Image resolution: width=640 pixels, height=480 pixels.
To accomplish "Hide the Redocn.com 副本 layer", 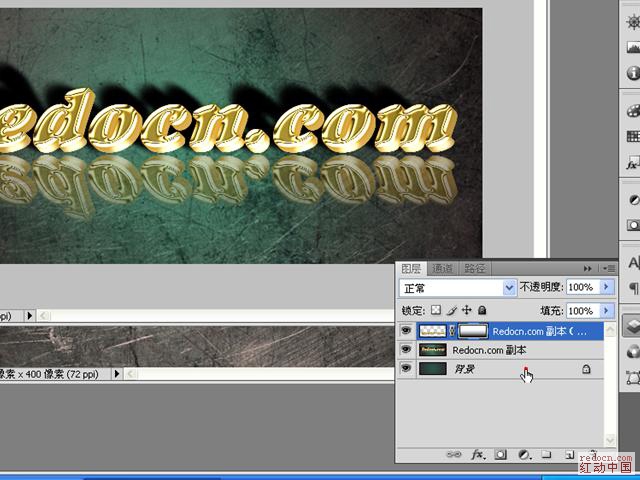I will [x=406, y=350].
